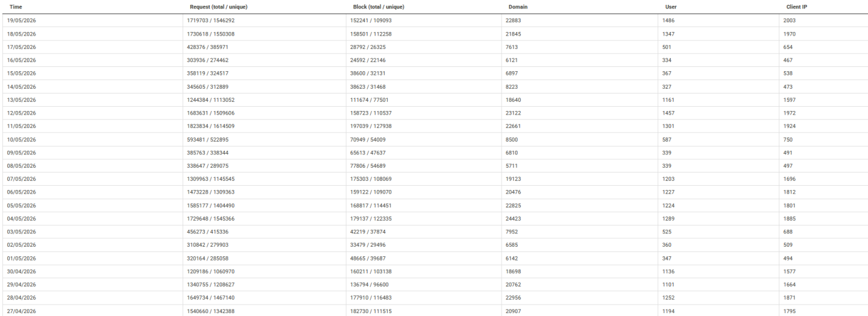The image size is (868, 316).
Task: Select domain count 5711
Action: click(x=512, y=166)
